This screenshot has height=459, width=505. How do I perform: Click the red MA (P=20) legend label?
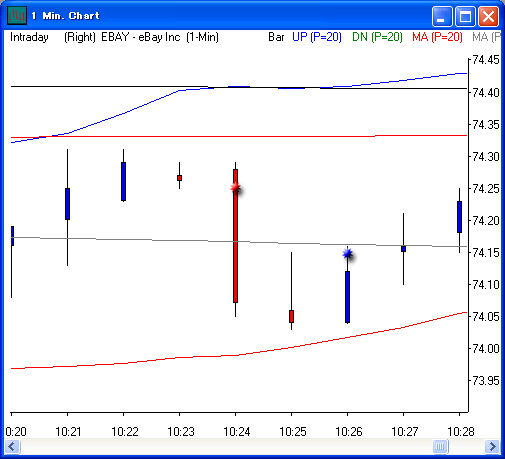(437, 37)
